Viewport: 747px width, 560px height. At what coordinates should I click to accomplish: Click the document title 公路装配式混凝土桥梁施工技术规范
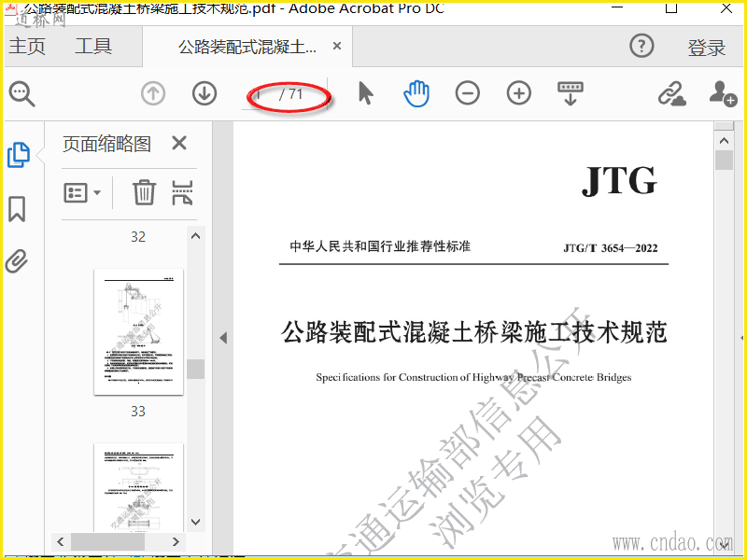pyautogui.click(x=474, y=332)
